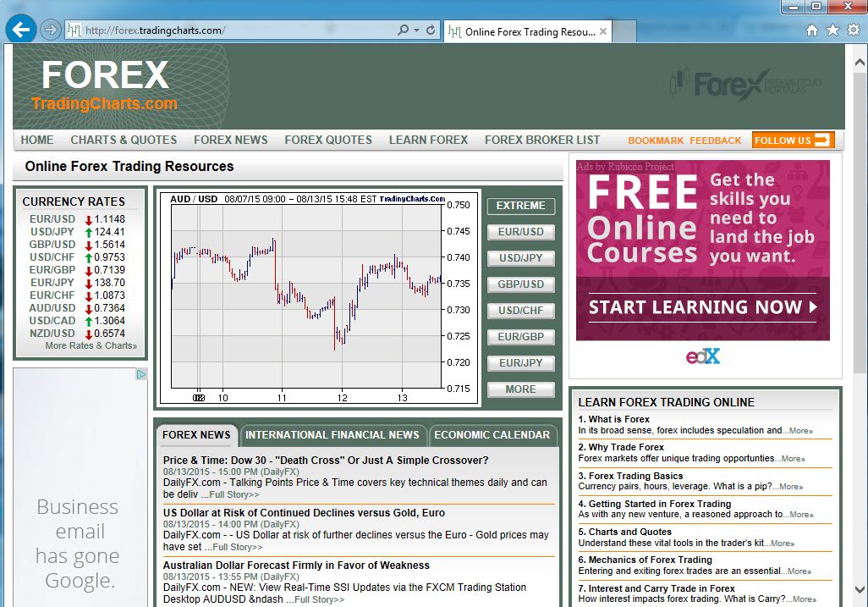This screenshot has height=607, width=868.
Task: Open Australian Dollar Forecast headline
Action: [296, 566]
